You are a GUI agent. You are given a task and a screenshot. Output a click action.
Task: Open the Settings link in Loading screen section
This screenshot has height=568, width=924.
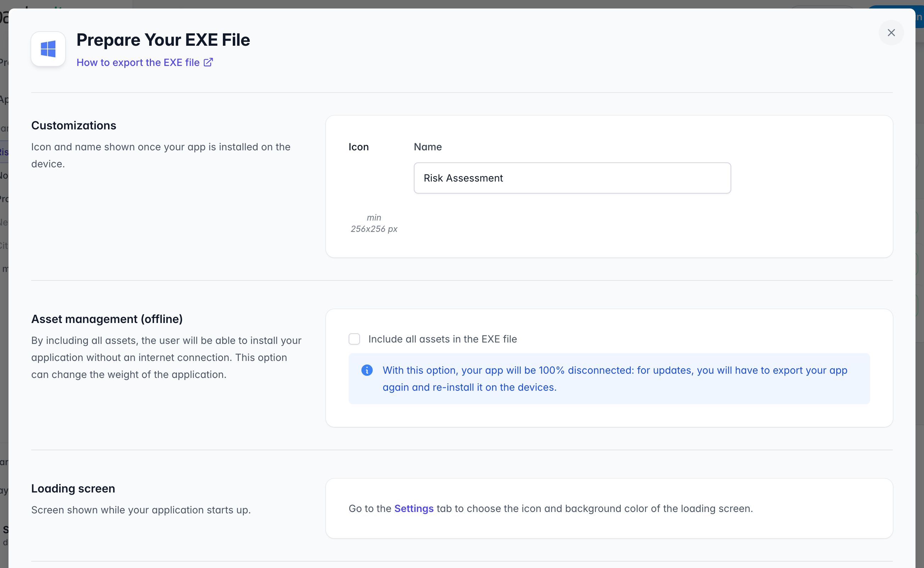pyautogui.click(x=413, y=509)
